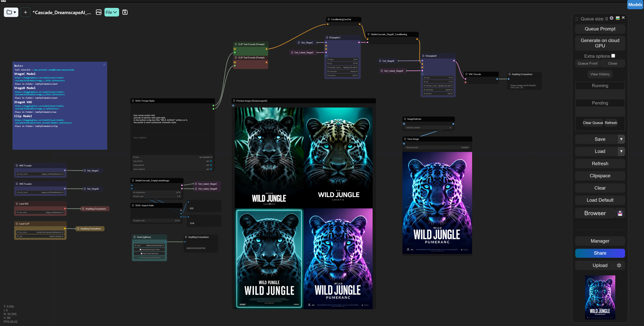Increase KSamplerC steps value arrow
Viewport: 644px width, 326px height.
coord(357,59)
